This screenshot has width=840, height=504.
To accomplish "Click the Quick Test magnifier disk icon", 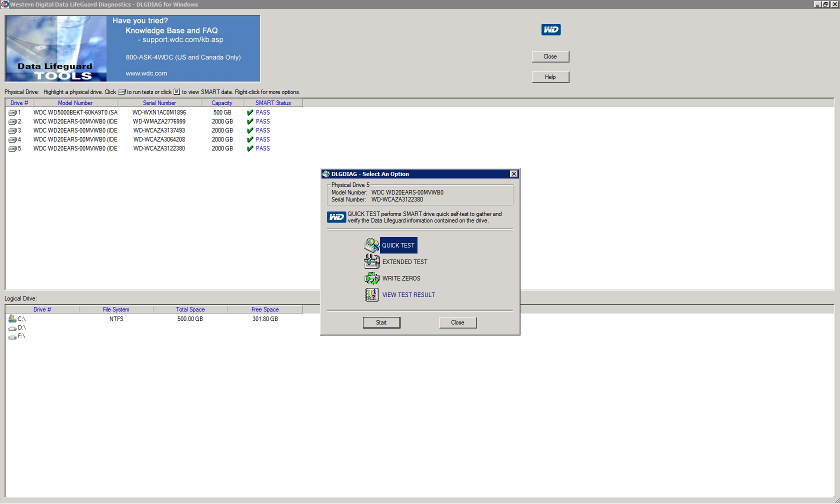I will (x=371, y=245).
